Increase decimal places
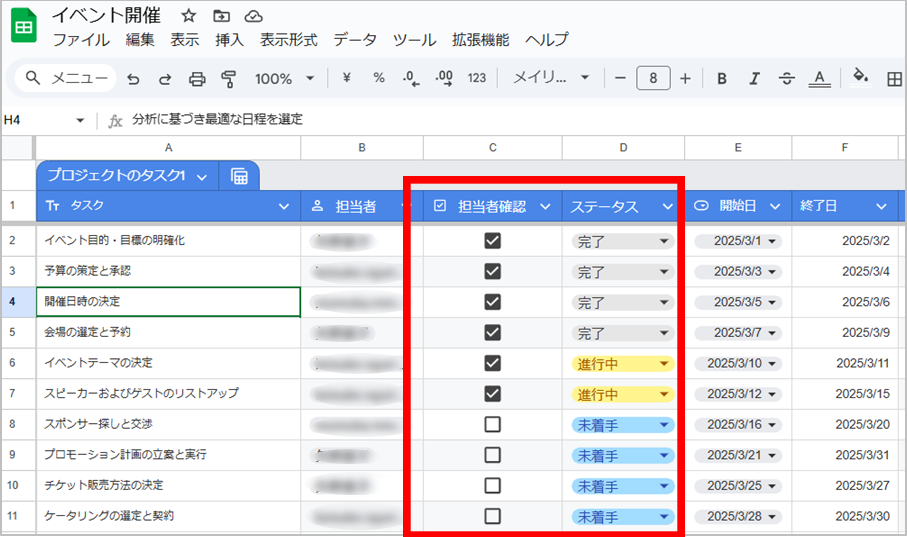Screen dimensions: 907x537 (444, 78)
